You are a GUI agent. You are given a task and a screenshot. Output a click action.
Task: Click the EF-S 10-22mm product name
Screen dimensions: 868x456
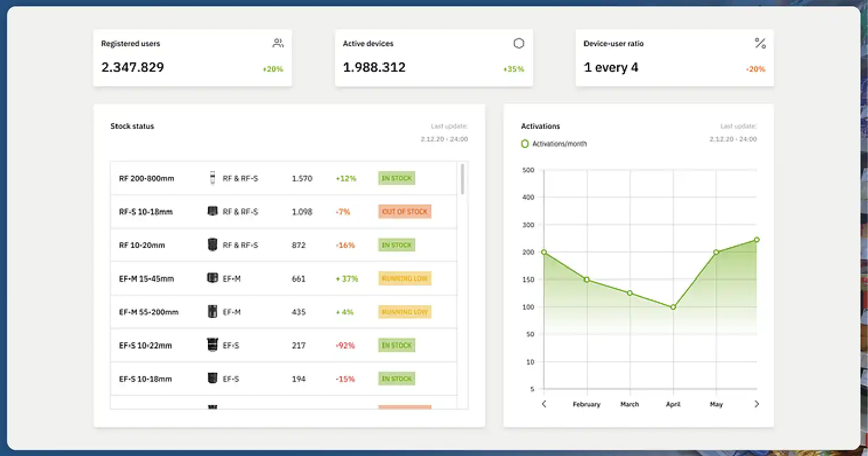[x=146, y=346]
